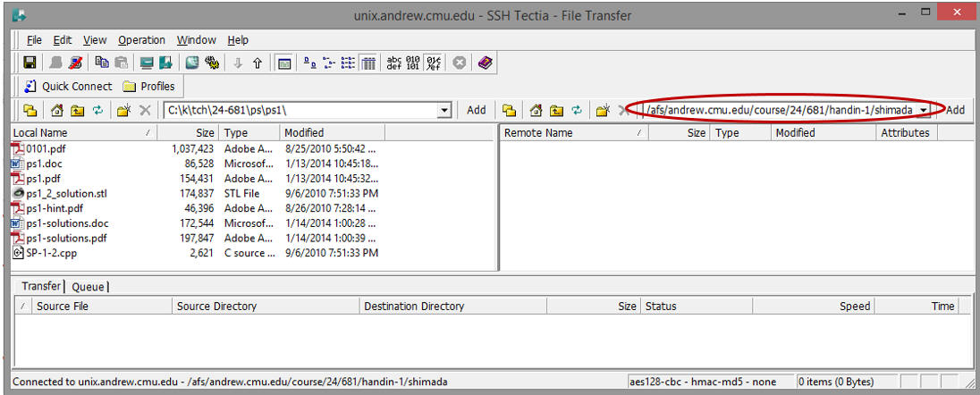Switch to details view icon
The image size is (980, 395).
[x=368, y=63]
